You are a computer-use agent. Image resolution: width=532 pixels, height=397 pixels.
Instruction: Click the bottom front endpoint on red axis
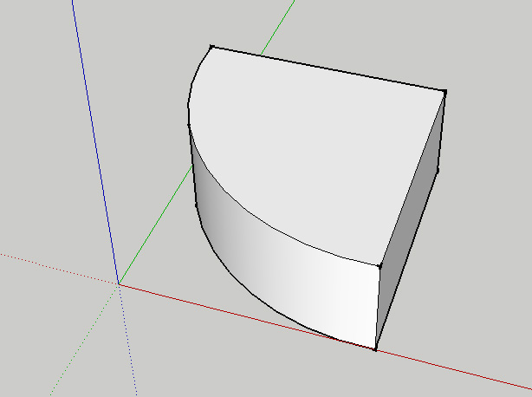pos(375,349)
